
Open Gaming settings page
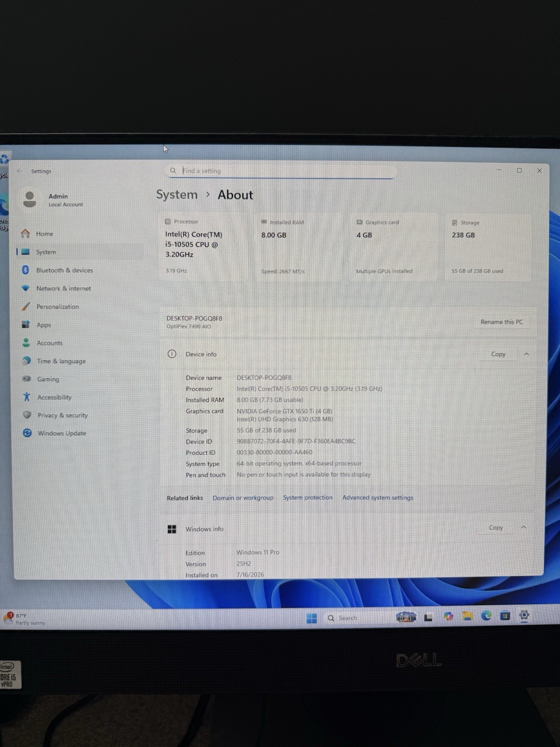pos(48,380)
